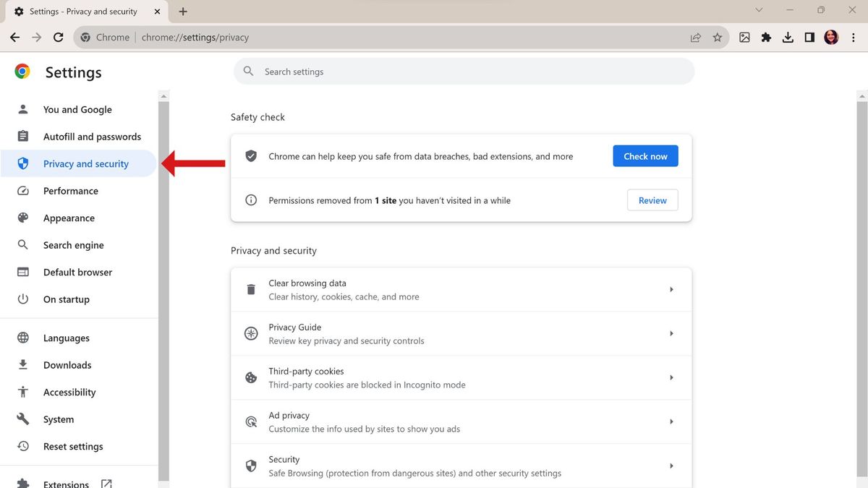Open Performance settings from the sidebar

point(70,190)
